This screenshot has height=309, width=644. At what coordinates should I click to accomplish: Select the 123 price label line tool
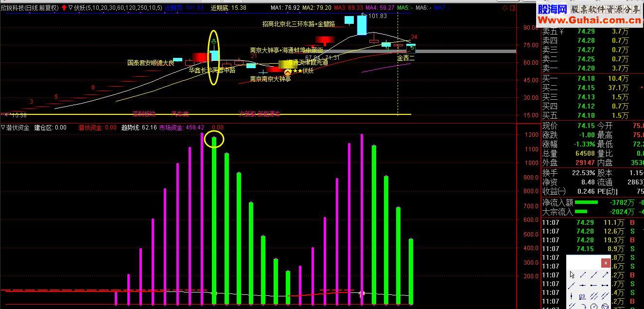[x=583, y=296]
